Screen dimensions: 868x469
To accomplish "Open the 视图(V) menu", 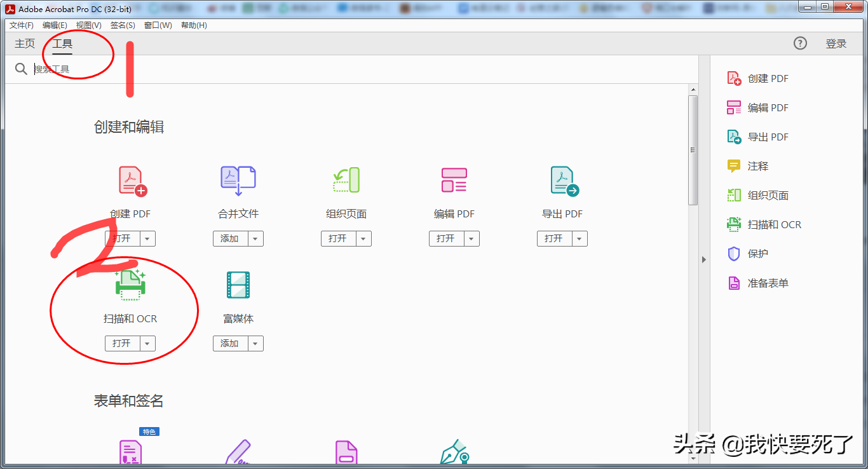I will pos(88,25).
